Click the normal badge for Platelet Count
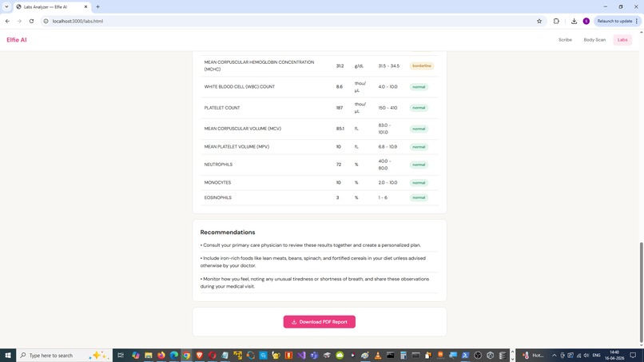Image resolution: width=644 pixels, height=362 pixels. 419,108
